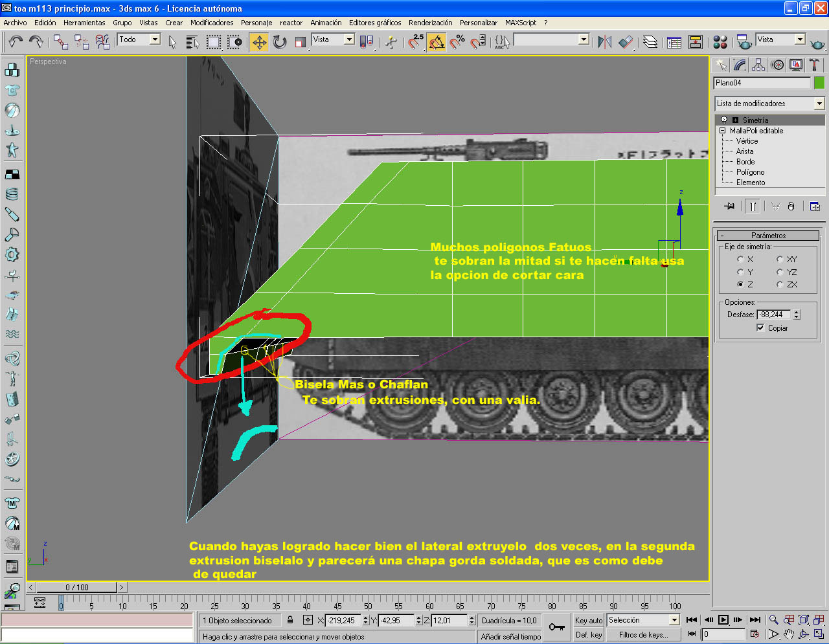Choose the Bind to Space Warp tool

pos(102,42)
